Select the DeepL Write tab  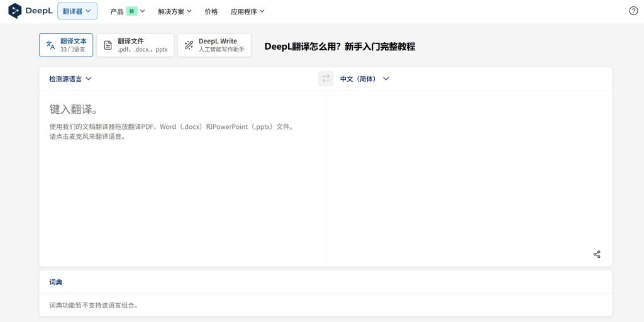coord(214,45)
